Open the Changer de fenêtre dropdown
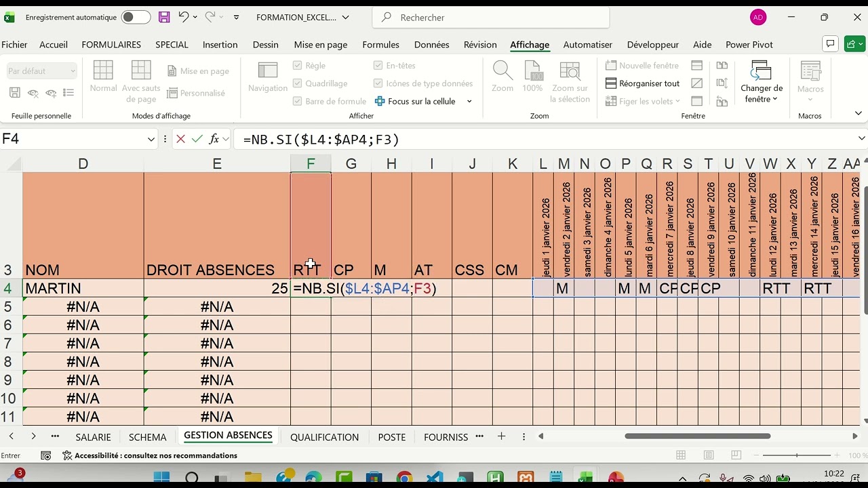This screenshot has width=868, height=488. tap(762, 81)
